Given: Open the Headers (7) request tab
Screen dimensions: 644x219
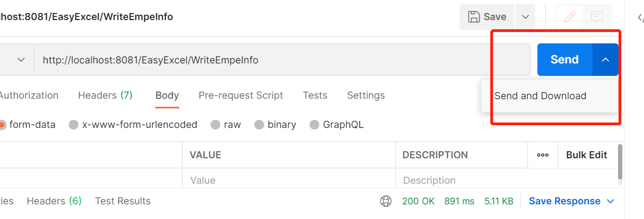Looking at the screenshot, I should point(105,95).
